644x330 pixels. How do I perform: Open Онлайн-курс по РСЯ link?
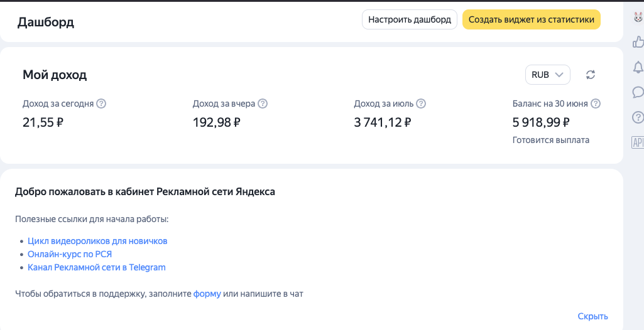(x=70, y=254)
